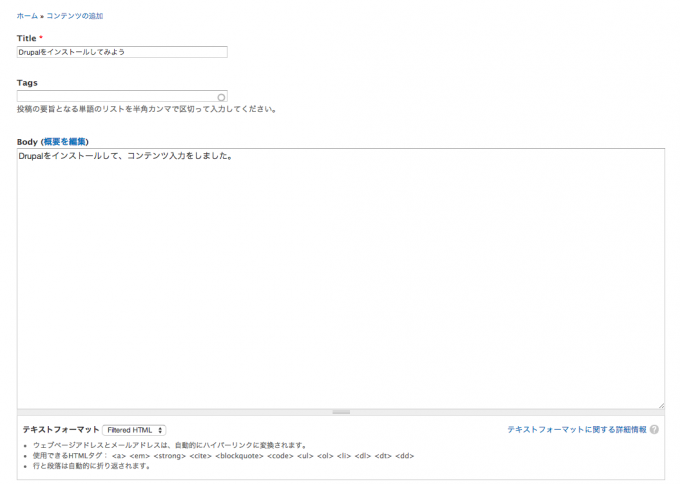Click the red required asterisk beside Title
680x484 pixels.
tap(41, 38)
